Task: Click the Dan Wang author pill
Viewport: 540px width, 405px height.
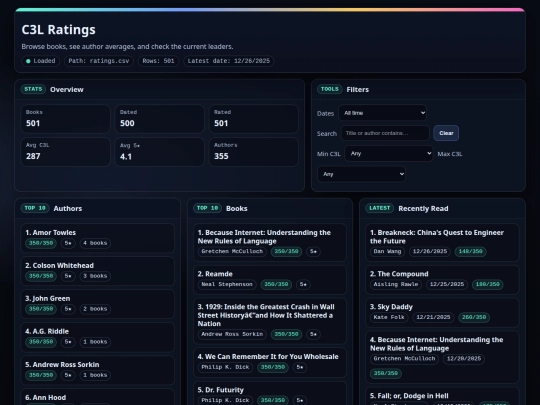Action: [387, 251]
